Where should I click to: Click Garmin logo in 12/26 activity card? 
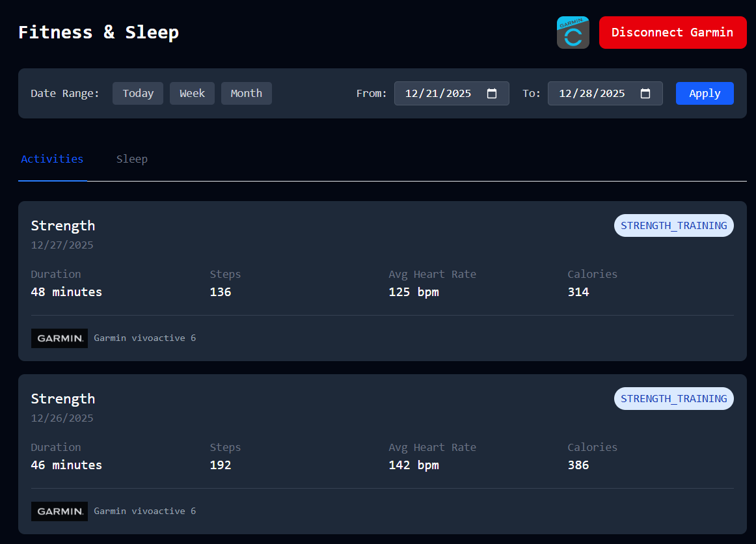(59, 511)
